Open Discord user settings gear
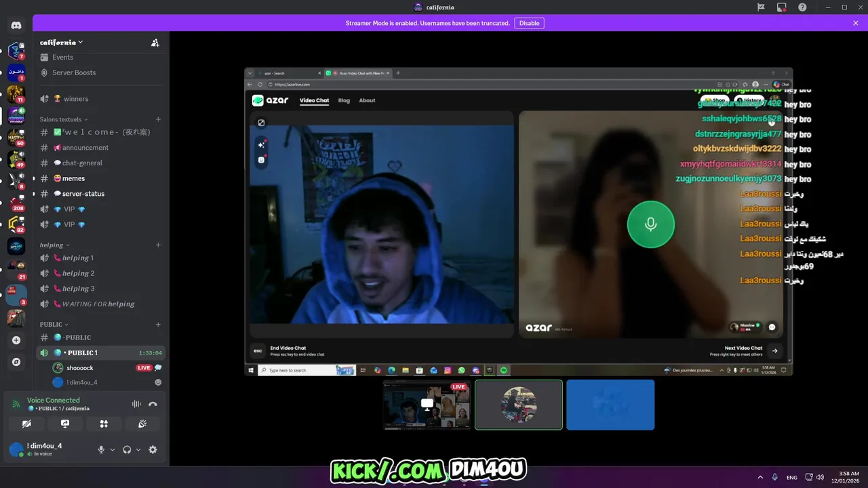Viewport: 868px width, 488px height. [153, 449]
